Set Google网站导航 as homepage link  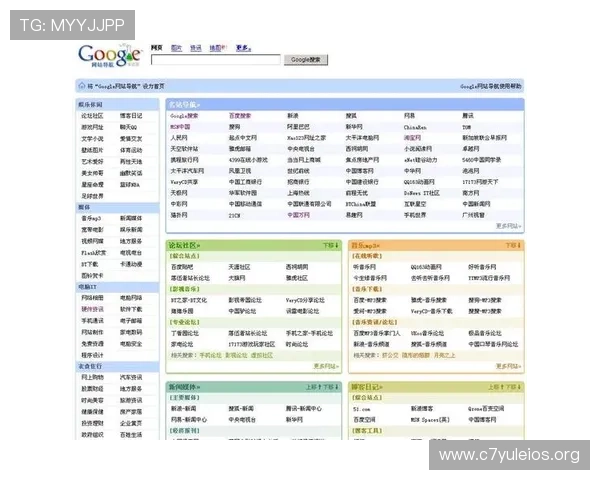pos(126,86)
